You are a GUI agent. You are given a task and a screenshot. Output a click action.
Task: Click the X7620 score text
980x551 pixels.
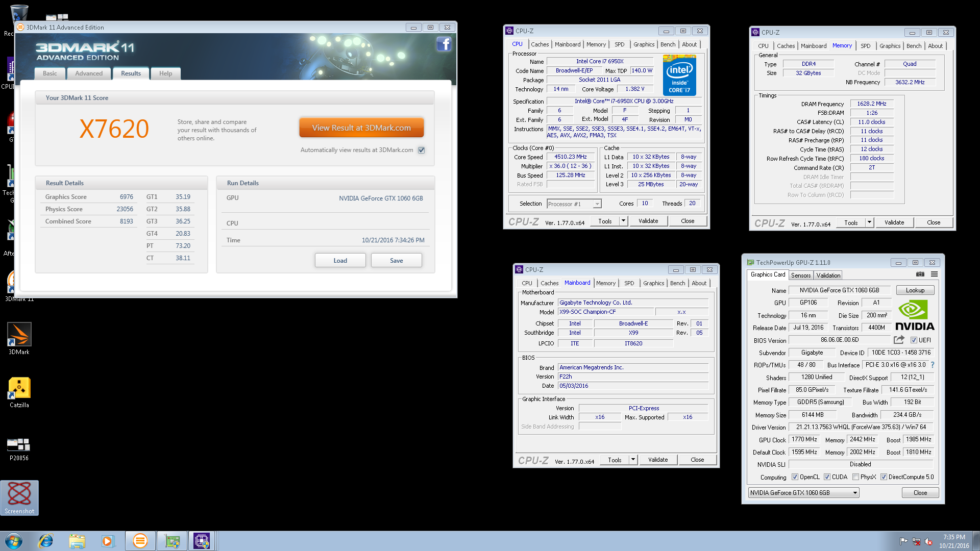point(114,129)
